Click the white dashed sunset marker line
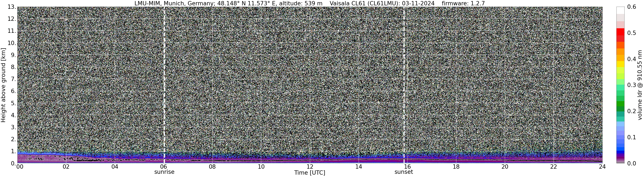 tap(404, 85)
